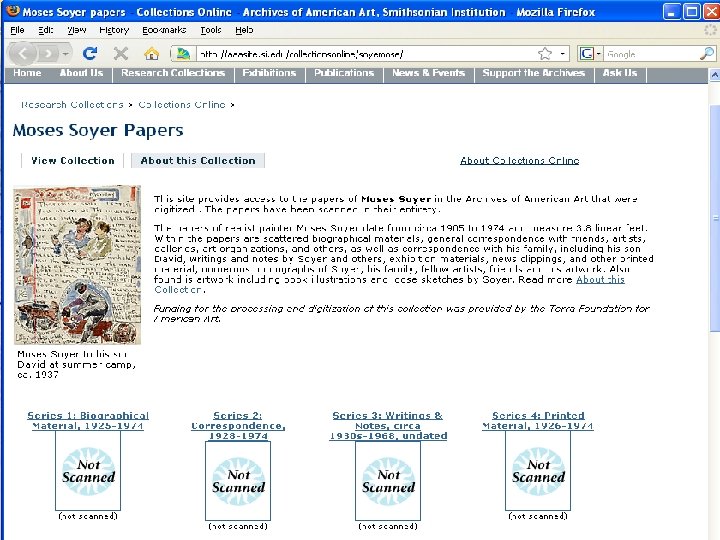The width and height of the screenshot is (720, 540).
Task: Click the Firefox loading throbber icon
Action: point(710,30)
